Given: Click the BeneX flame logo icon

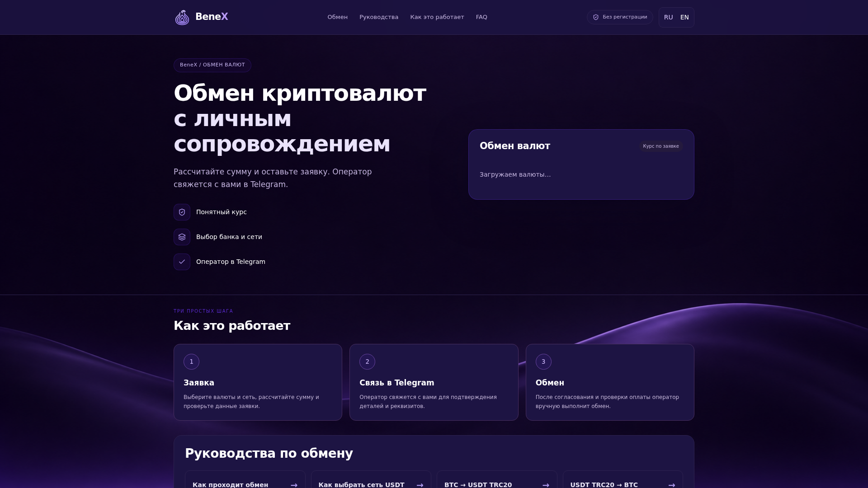Looking at the screenshot, I should [x=182, y=17].
